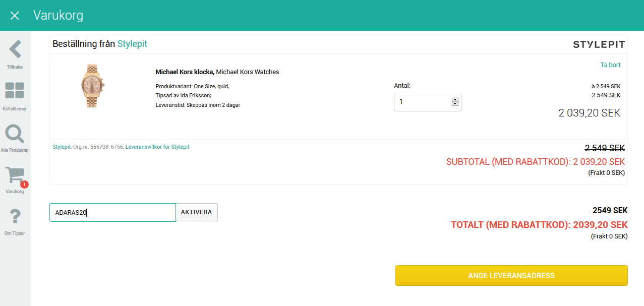Open Michael Kors klocka product title
644x306 pixels.
(x=185, y=72)
